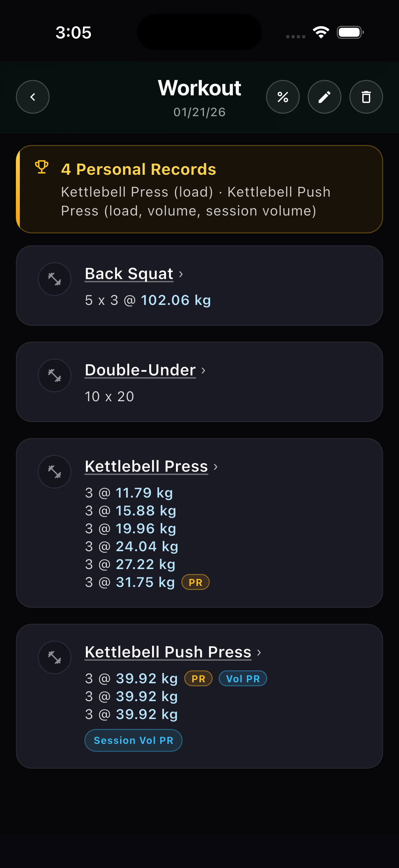Tap the pencil edit icon
399x868 pixels.
[x=324, y=97]
